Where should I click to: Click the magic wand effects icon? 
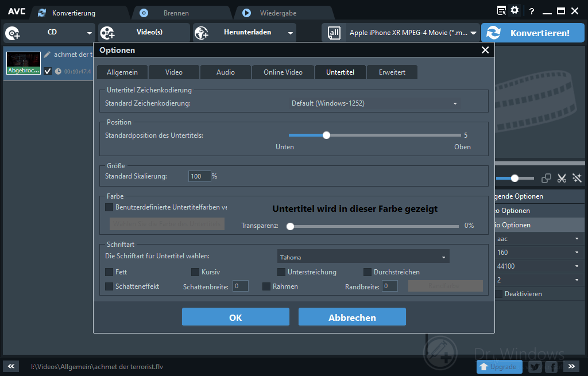pyautogui.click(x=577, y=178)
